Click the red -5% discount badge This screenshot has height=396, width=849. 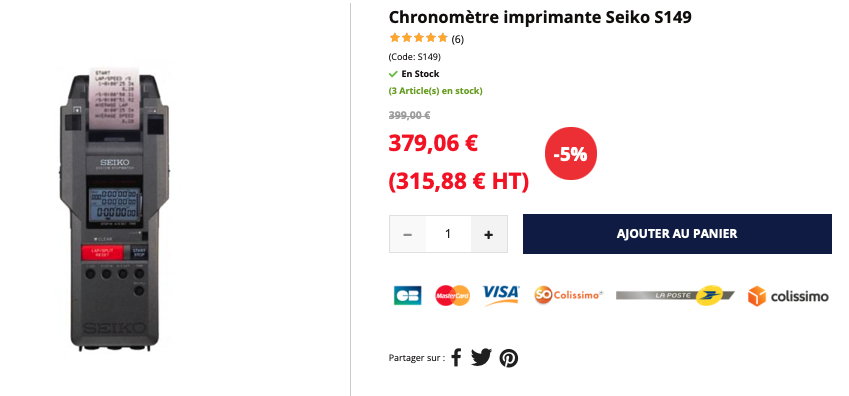tap(570, 154)
